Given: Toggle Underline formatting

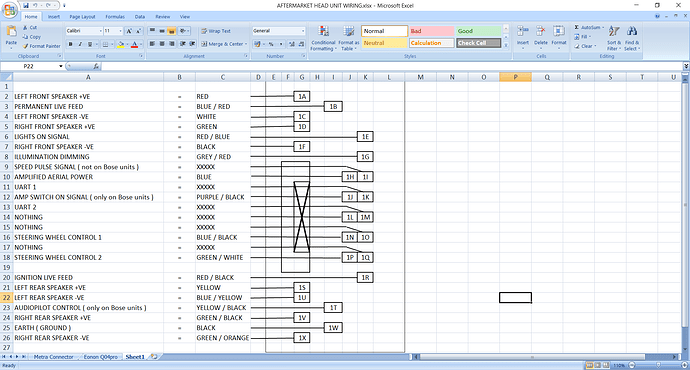Looking at the screenshot, I should pyautogui.click(x=90, y=44).
